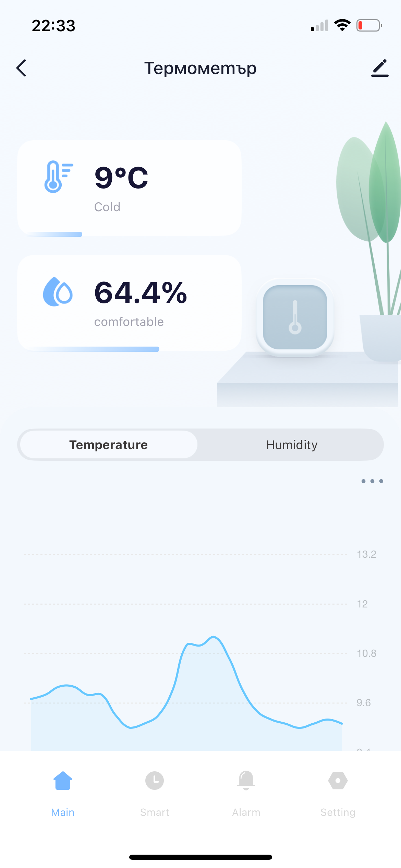Tap the thermometer temperature icon
The image size is (401, 868).
[x=58, y=177]
